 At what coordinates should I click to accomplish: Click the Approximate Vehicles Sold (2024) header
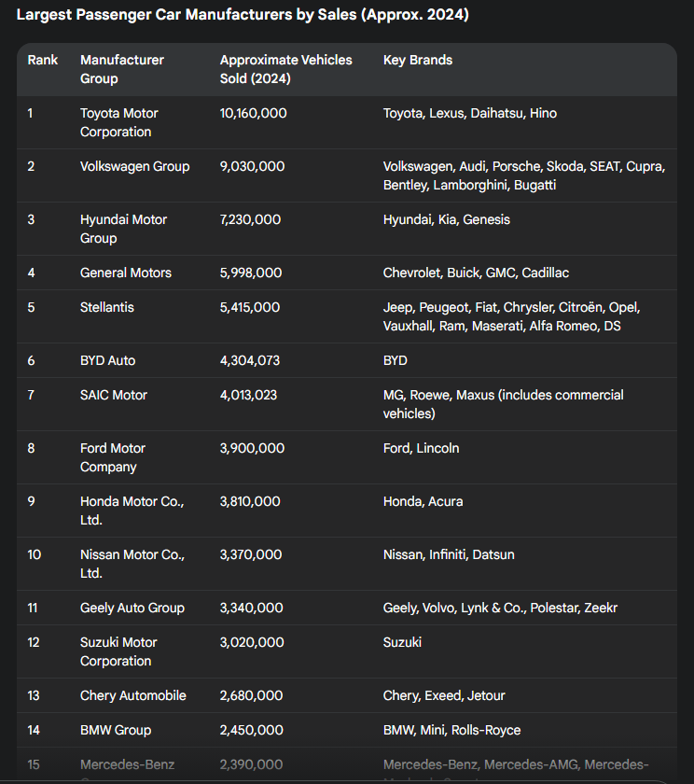tap(285, 69)
